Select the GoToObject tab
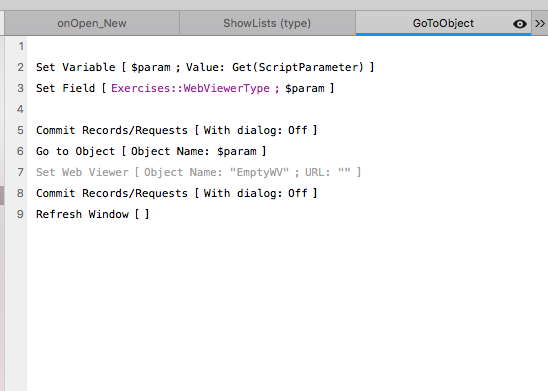This screenshot has height=391, width=548. (443, 23)
